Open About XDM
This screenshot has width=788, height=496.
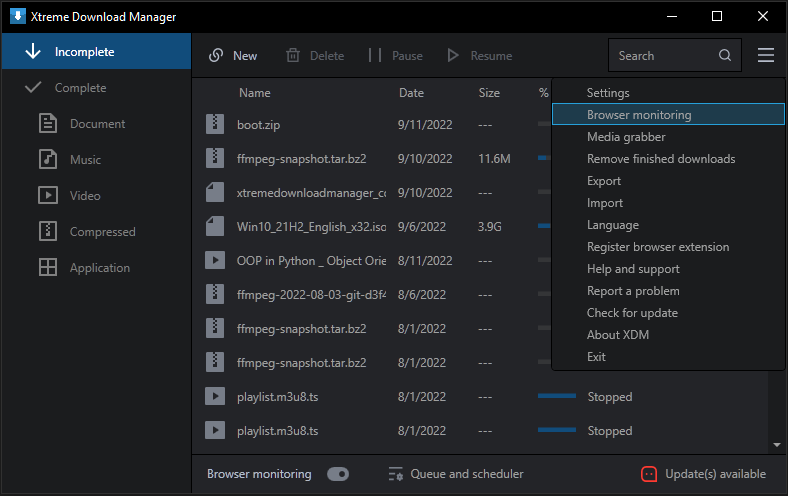(668, 335)
